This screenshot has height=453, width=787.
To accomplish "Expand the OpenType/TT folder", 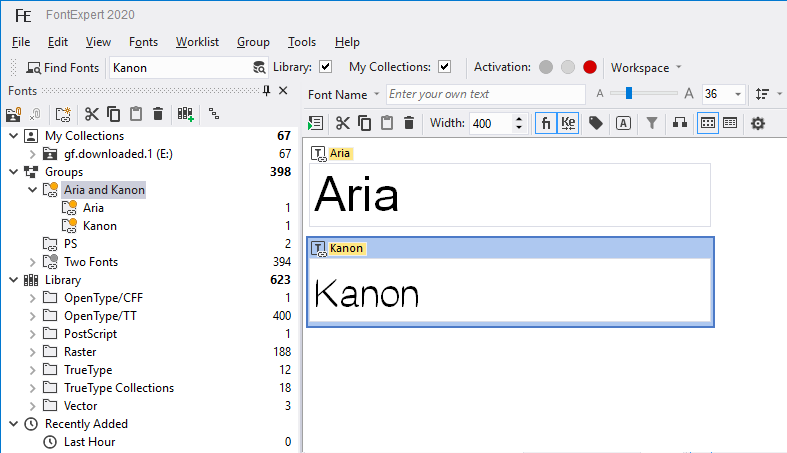I will click(x=33, y=316).
